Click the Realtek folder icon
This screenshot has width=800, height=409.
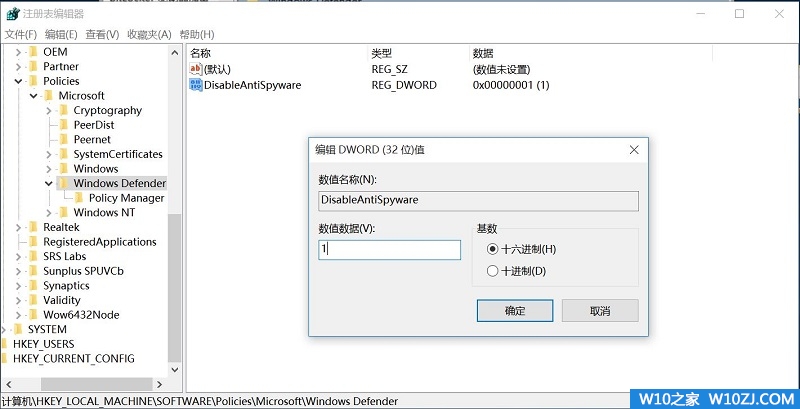click(33, 228)
